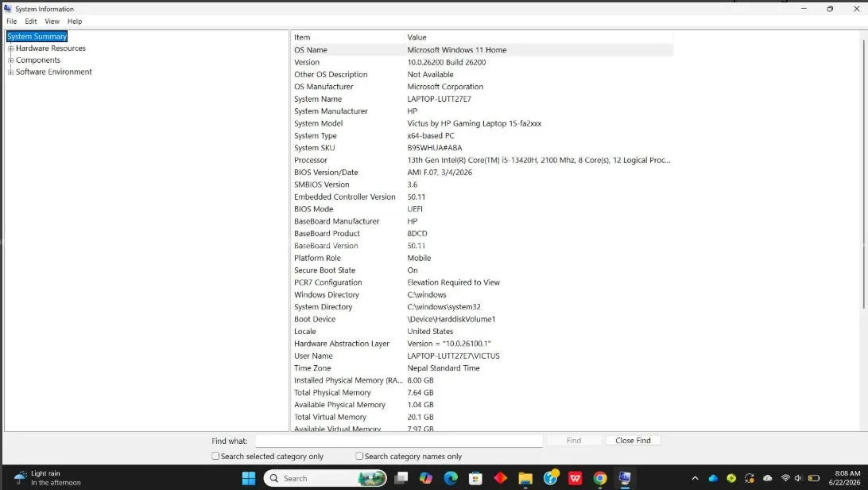Select the Installed Physical Memory row

pos(482,380)
